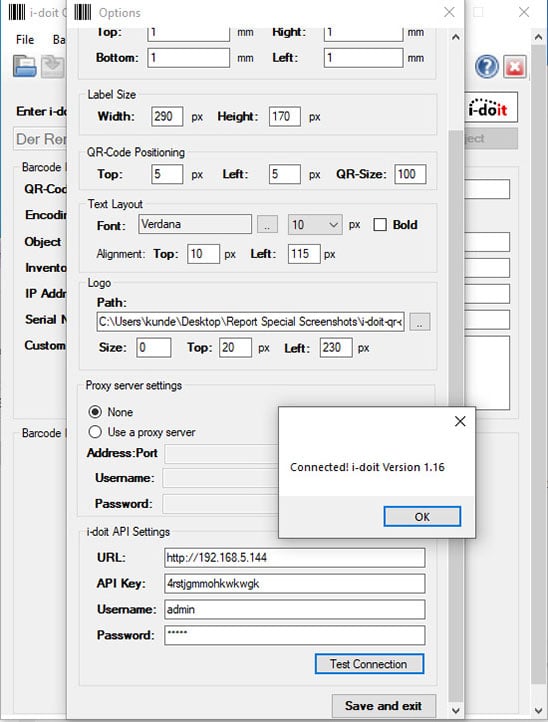This screenshot has width=548, height=722.
Task: Click the QR-Size input field
Action: pos(410,175)
